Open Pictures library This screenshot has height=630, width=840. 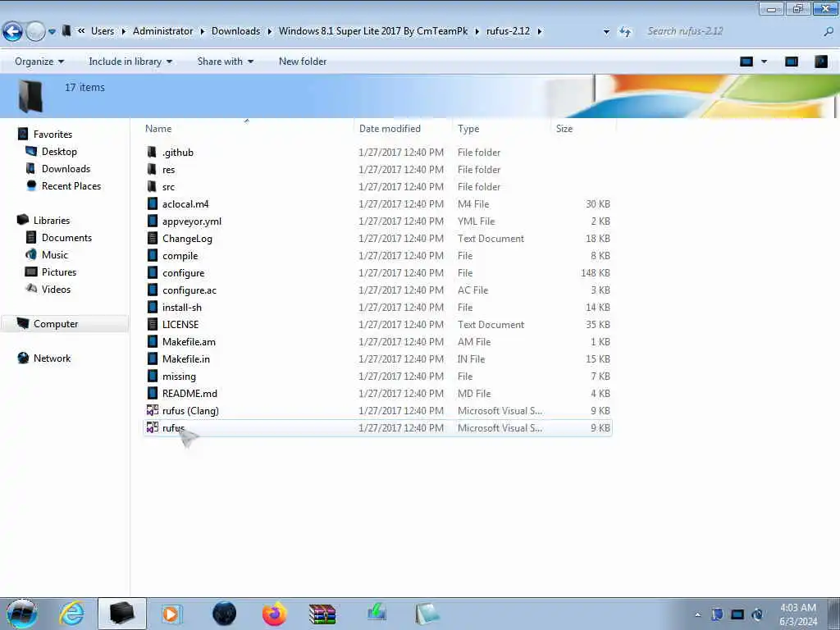59,272
